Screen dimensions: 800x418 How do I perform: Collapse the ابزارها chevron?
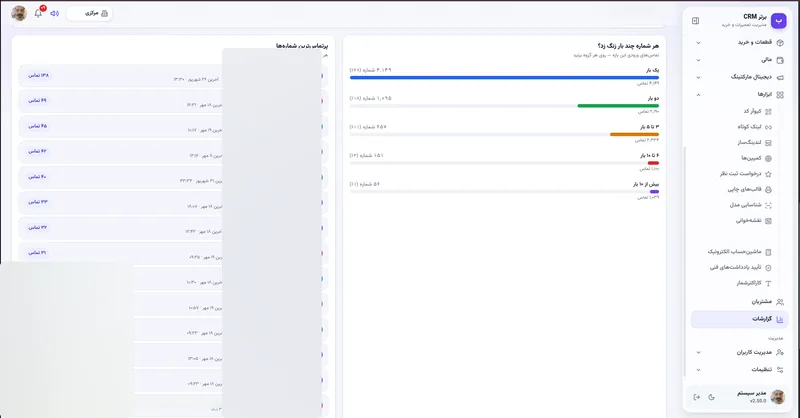(698, 94)
